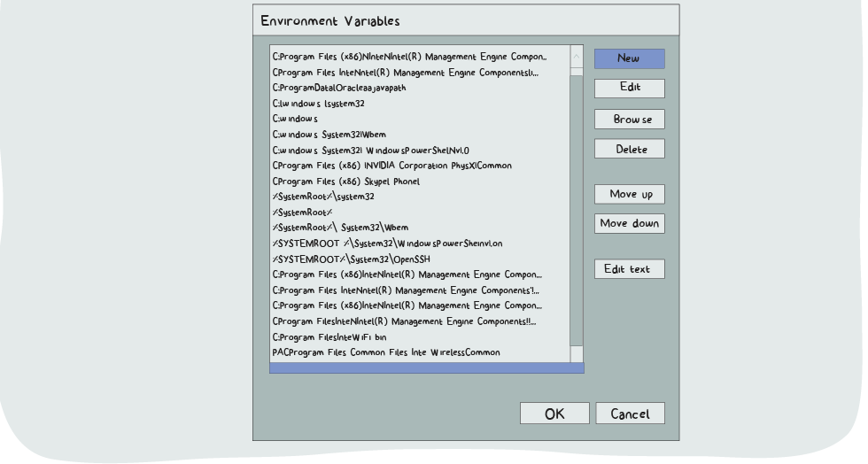Select the Skype Phone path entry
This screenshot has width=868, height=464.
(345, 182)
